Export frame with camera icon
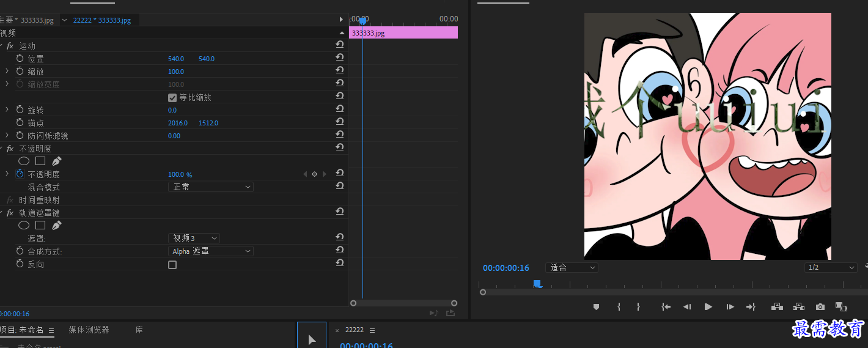The image size is (868, 348). tap(820, 307)
